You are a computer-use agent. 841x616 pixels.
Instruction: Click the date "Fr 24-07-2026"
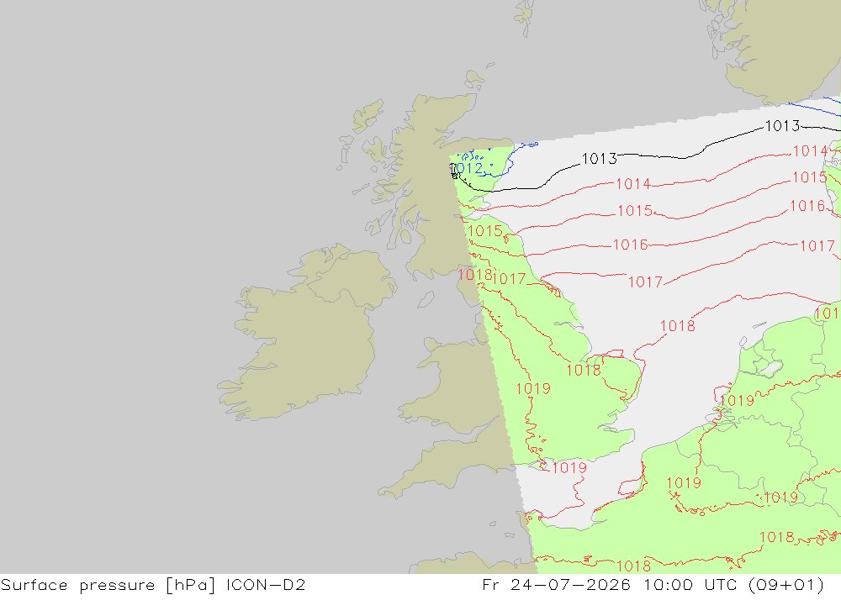click(556, 584)
